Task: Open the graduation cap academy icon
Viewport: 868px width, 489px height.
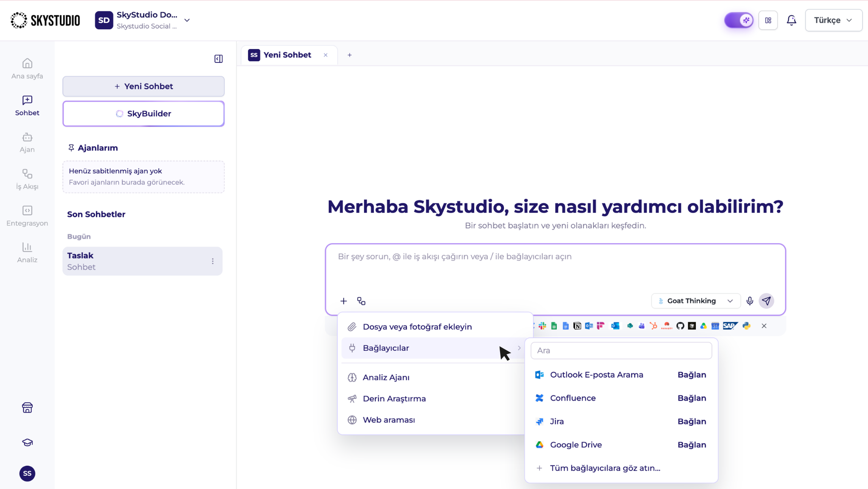Action: pyautogui.click(x=27, y=442)
